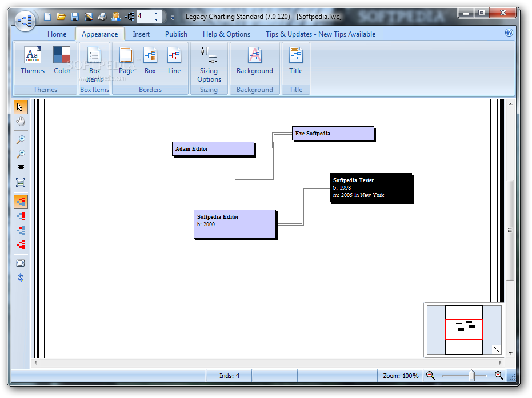
Task: Open the quick access toolbar customize dropdown
Action: (173, 17)
